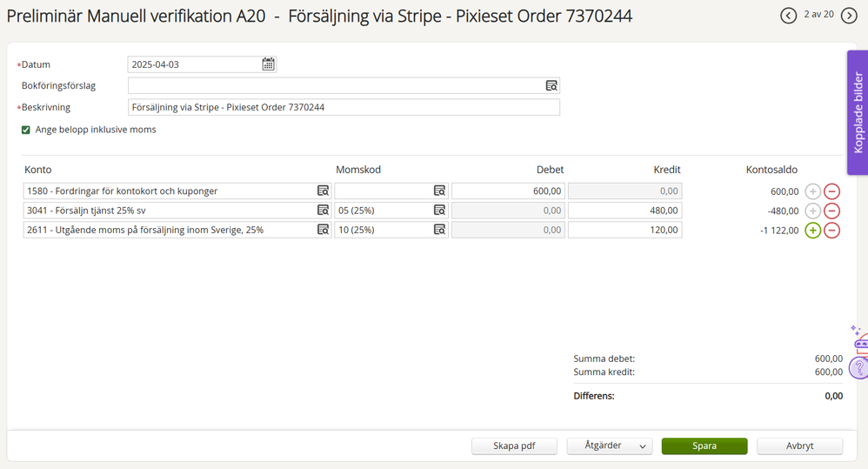Click into the Beskrivning text field
Image resolution: width=868 pixels, height=469 pixels.
pos(344,107)
